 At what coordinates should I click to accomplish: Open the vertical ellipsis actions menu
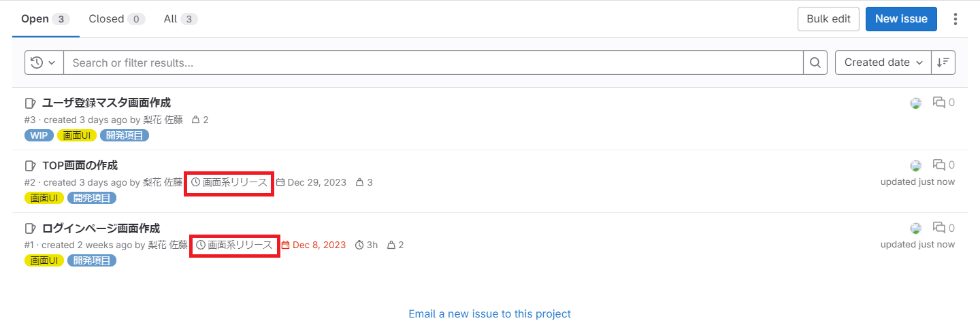point(956,19)
